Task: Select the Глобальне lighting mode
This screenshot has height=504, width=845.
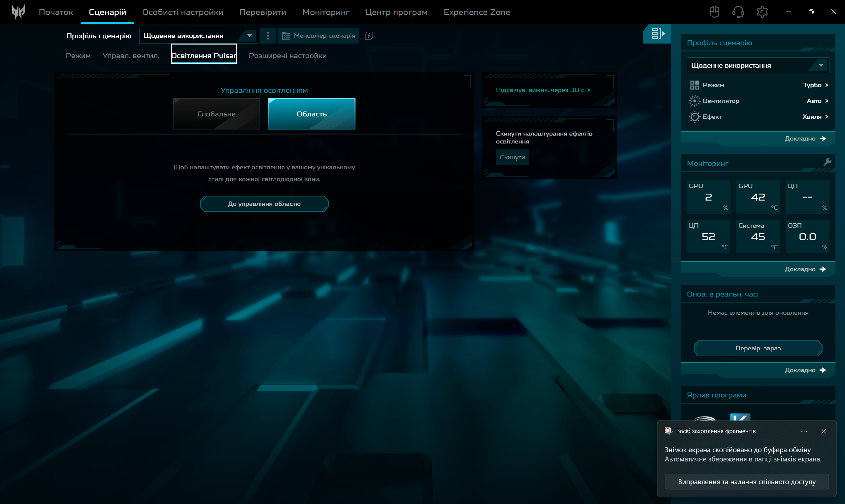Action: coord(217,114)
